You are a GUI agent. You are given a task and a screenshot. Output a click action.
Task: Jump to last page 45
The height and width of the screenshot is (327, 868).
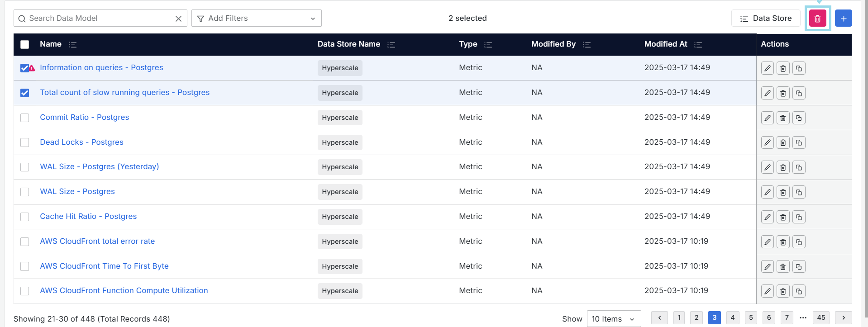[821, 318]
